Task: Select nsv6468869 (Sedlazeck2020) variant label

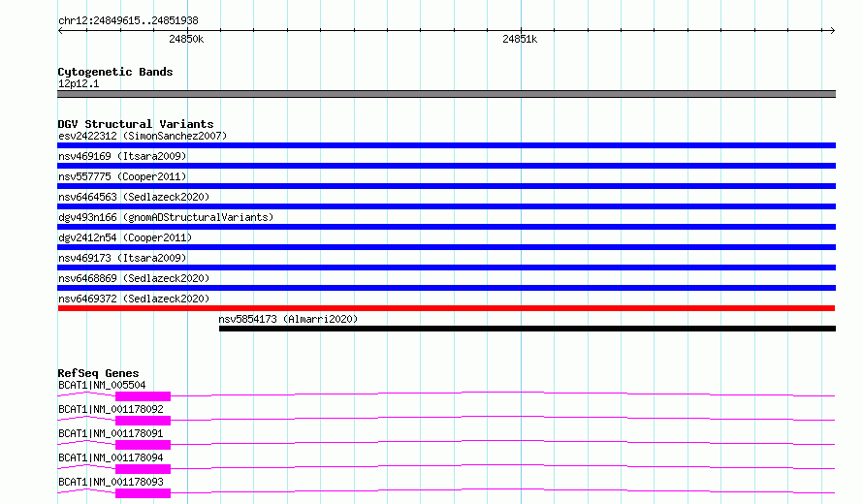Action: coord(134,278)
